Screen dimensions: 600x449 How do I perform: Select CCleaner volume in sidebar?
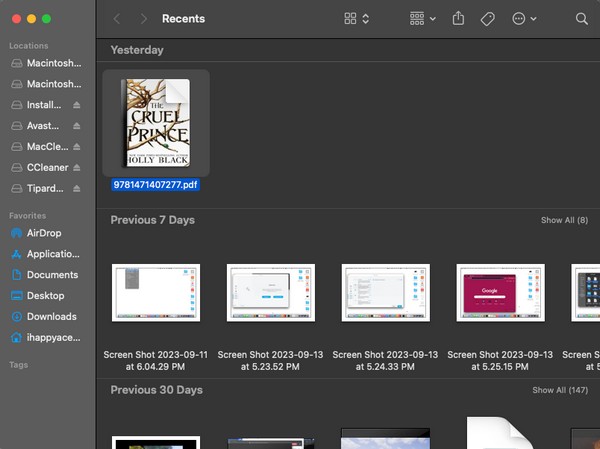tap(40, 167)
